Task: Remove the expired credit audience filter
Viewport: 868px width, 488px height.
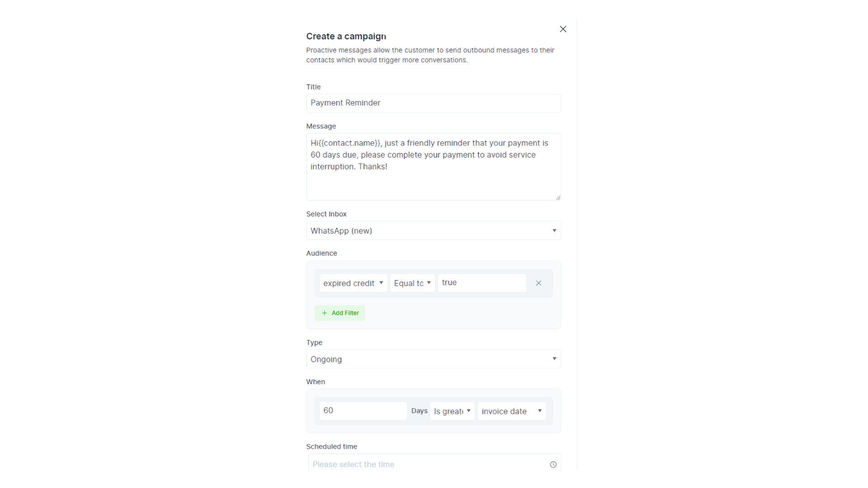Action: tap(538, 283)
